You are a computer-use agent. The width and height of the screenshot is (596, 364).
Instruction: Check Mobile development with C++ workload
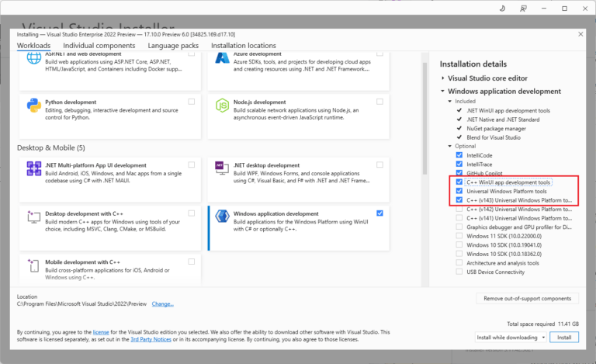192,262
